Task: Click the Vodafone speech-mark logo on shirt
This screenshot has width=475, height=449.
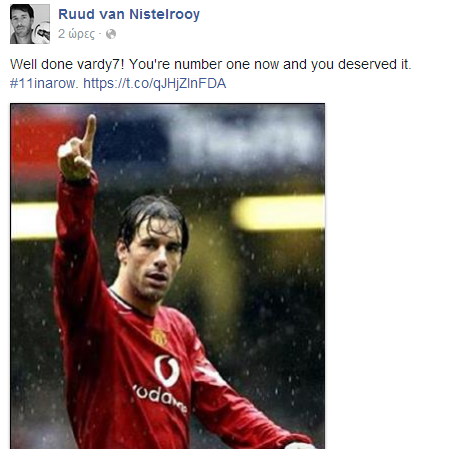Action: point(166,370)
